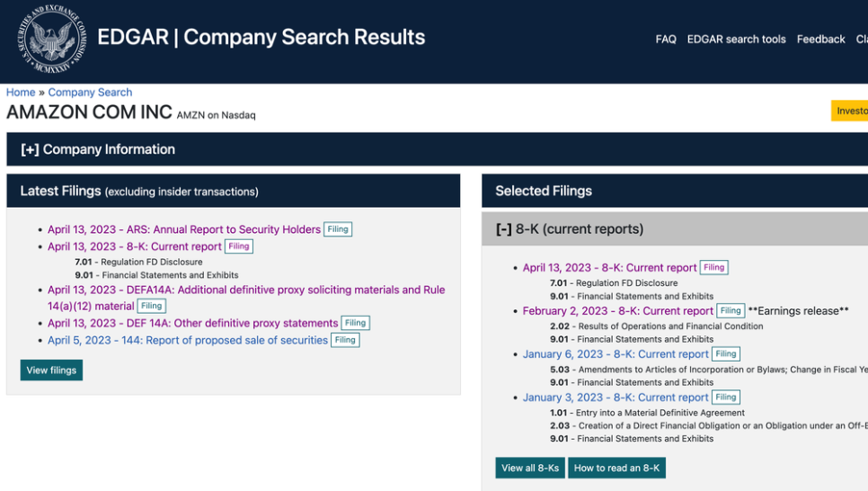
Task: Open April 13 8-K link in Latest Filings
Action: pyautogui.click(x=135, y=246)
